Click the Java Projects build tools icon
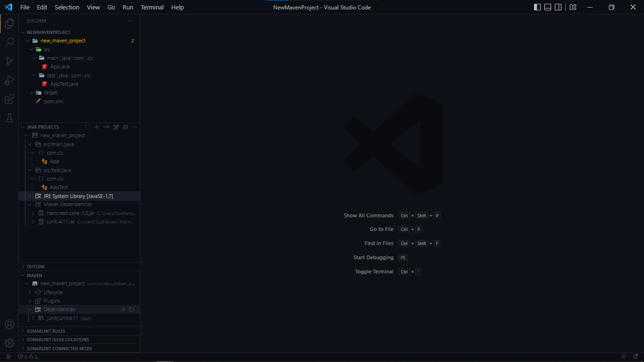 coord(116,127)
